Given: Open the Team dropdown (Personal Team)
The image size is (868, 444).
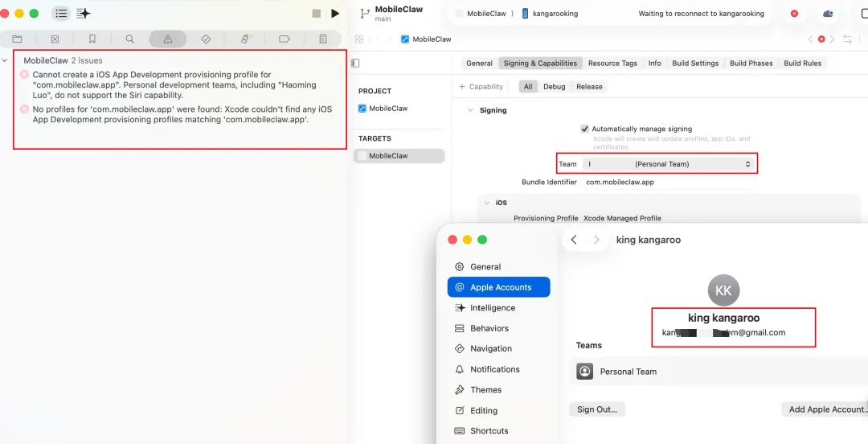Looking at the screenshot, I should point(669,164).
